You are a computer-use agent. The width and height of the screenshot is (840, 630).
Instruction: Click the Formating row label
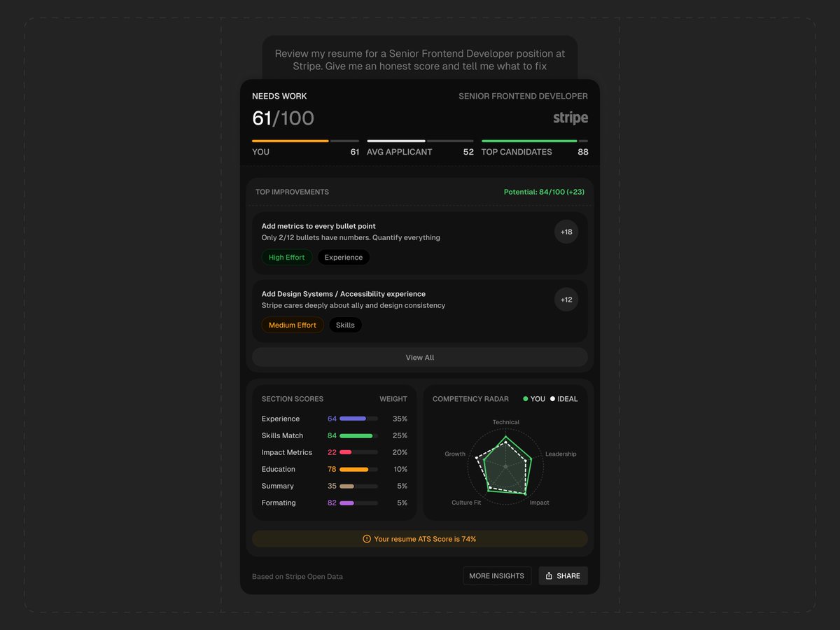click(x=279, y=503)
